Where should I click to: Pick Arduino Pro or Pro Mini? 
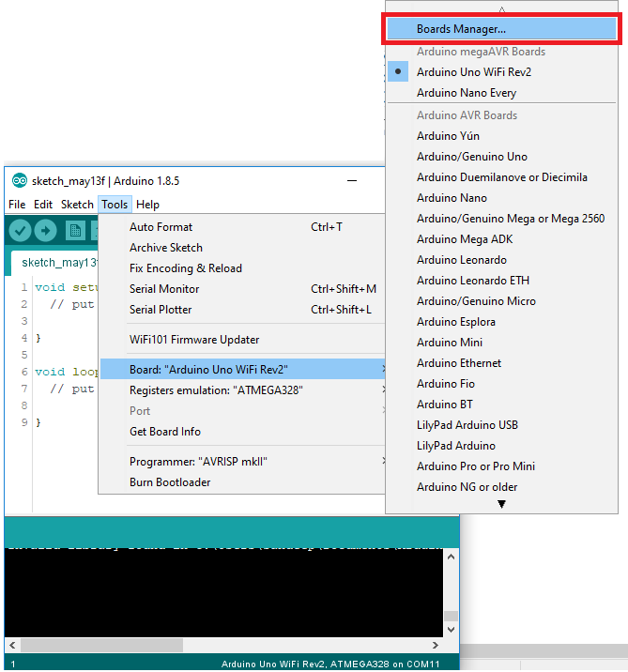tap(501, 466)
